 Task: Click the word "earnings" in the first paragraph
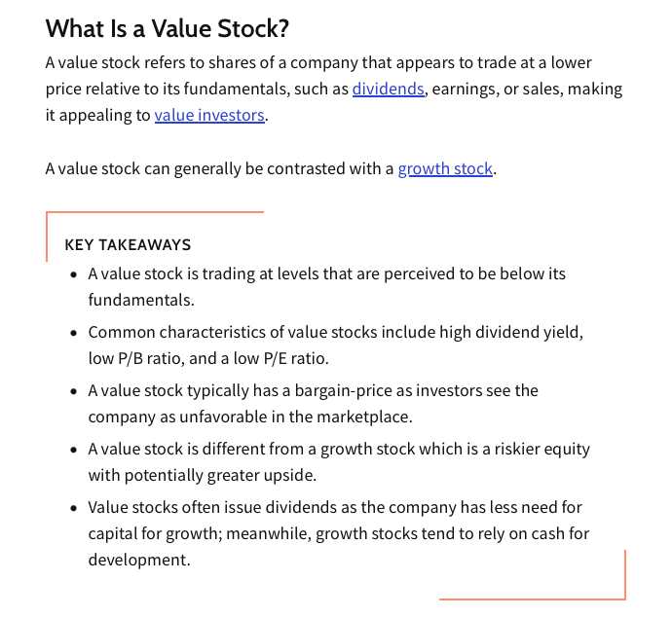click(467, 90)
